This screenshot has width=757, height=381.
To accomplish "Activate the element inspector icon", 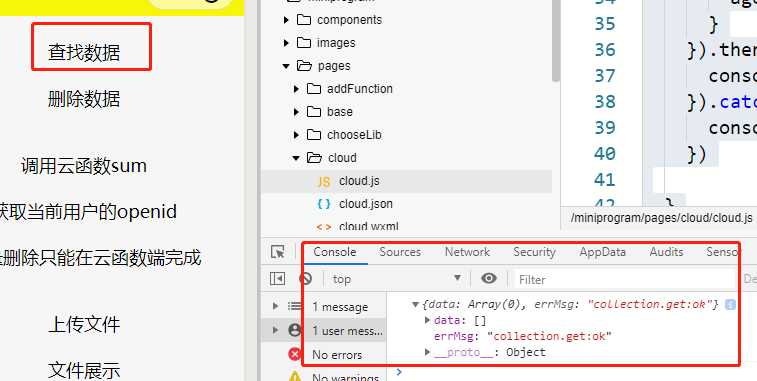I will tap(278, 252).
